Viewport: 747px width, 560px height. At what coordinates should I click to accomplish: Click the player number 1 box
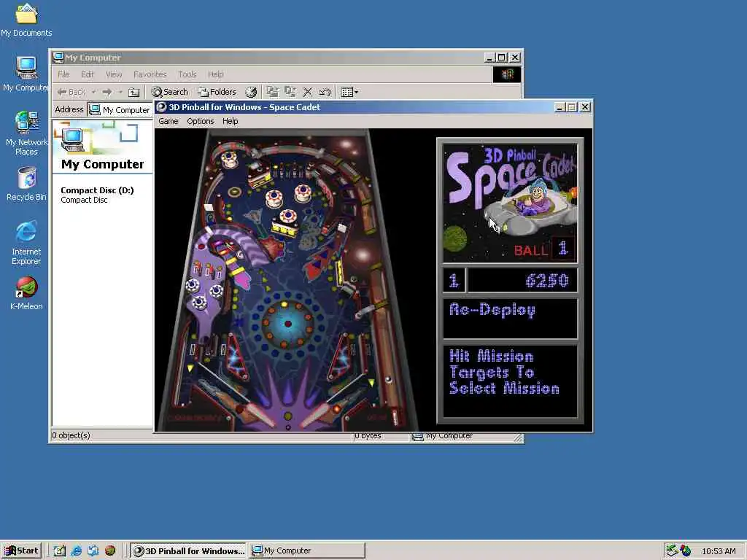[x=454, y=281]
